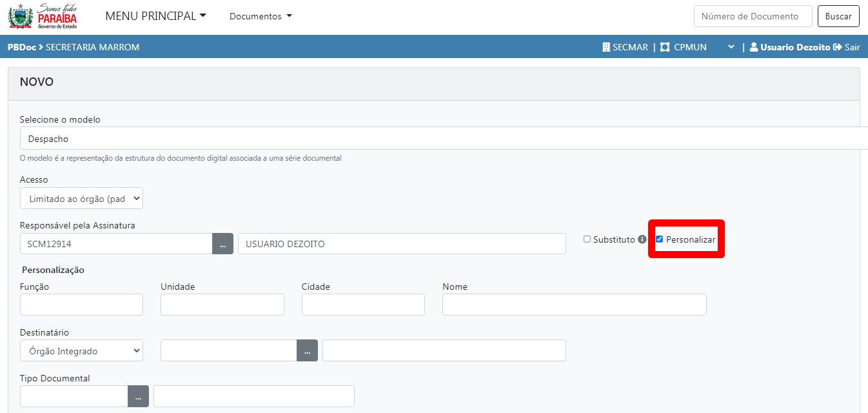Open the Tipo Documental lookup ellipsis button
Viewport: 868px width, 413px height.
point(138,396)
